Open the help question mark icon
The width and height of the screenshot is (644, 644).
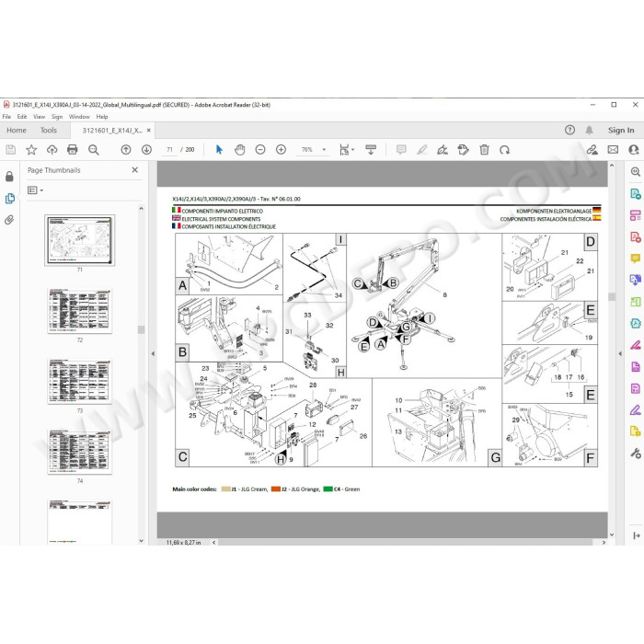coord(569,131)
